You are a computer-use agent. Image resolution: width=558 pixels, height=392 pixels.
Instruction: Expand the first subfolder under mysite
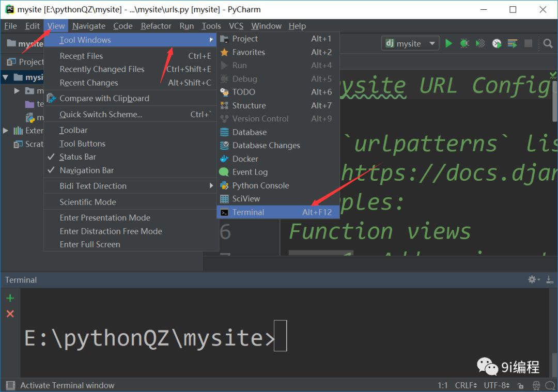[17, 91]
